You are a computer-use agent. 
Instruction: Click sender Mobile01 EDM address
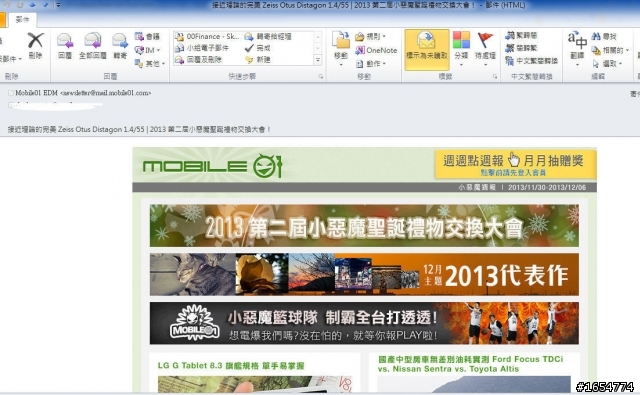tap(83, 93)
